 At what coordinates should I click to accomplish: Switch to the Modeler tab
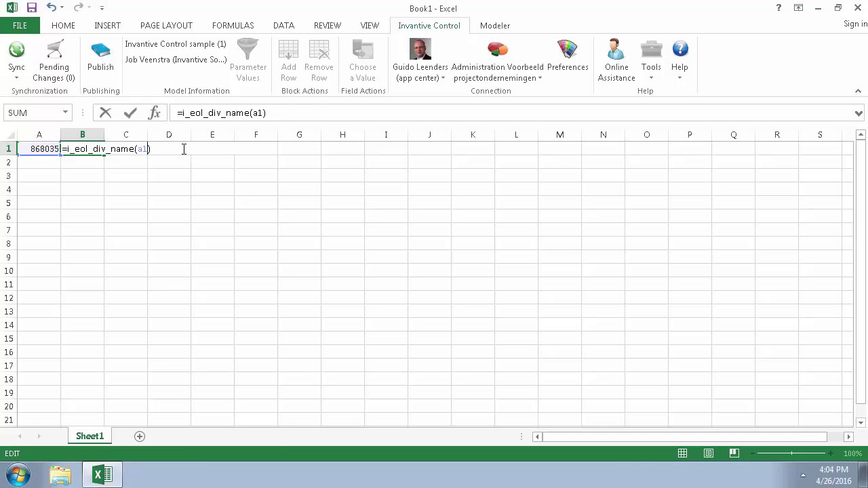495,25
